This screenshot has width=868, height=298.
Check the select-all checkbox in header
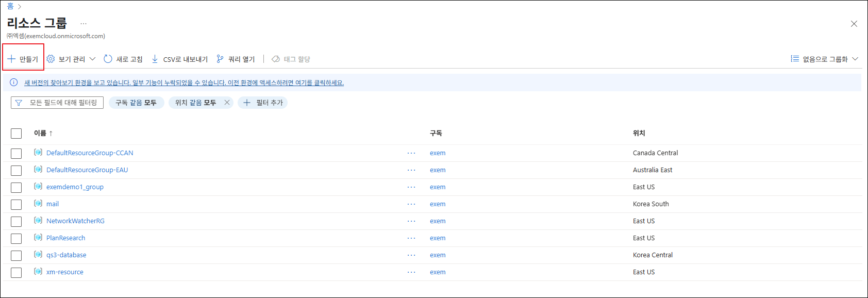click(x=16, y=134)
